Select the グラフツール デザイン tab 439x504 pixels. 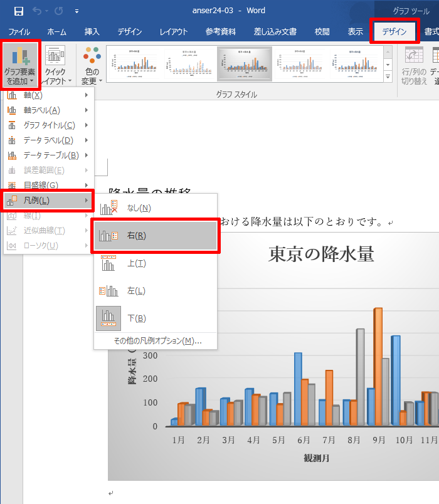click(x=394, y=31)
